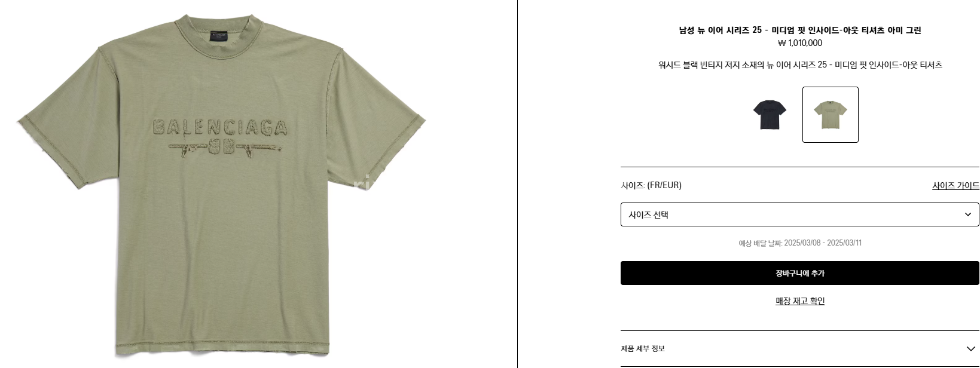Click the 워시드 블랙 빈티지 저지 description text

(800, 65)
